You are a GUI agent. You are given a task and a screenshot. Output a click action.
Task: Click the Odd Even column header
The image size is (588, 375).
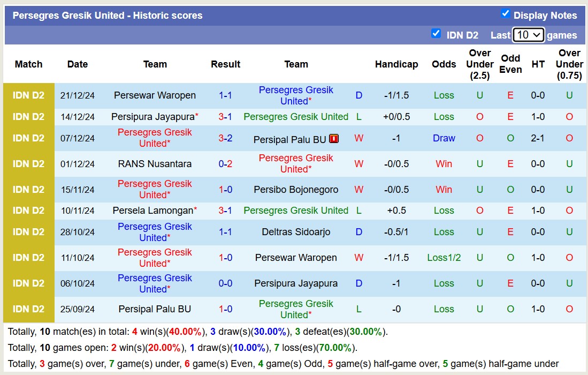click(x=510, y=64)
